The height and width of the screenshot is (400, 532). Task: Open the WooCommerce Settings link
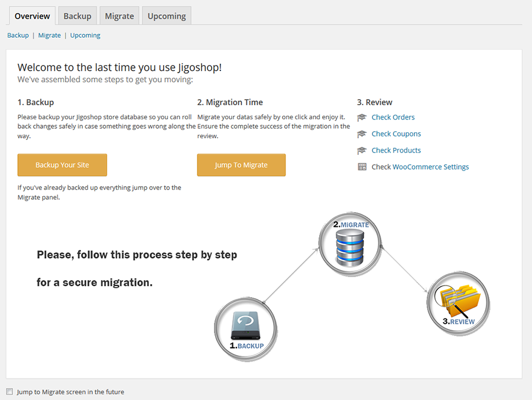tap(430, 167)
